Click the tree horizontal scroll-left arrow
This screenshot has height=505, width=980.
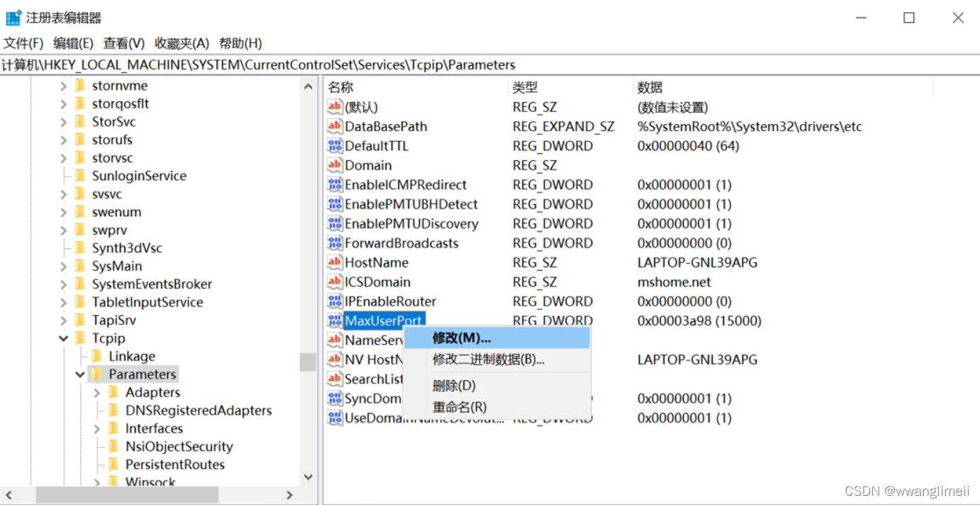point(9,495)
